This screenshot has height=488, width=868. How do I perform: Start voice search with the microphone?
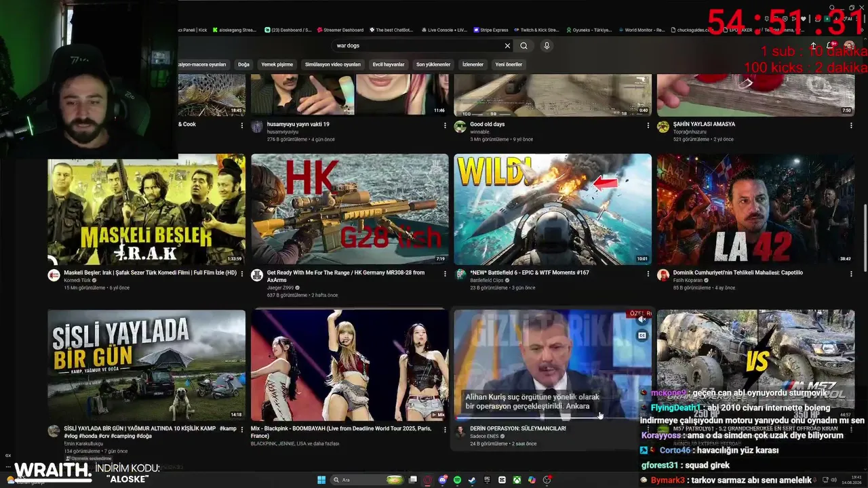point(547,45)
